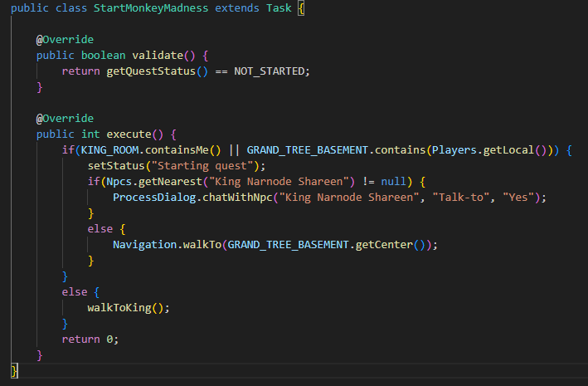The height and width of the screenshot is (386, 588).
Task: Click the walkTo method name
Action: [202, 245]
